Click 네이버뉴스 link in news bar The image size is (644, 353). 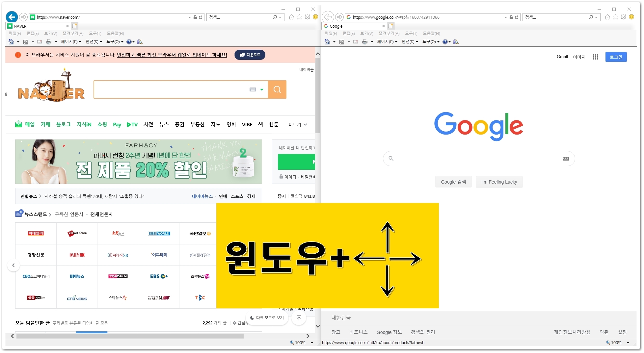(202, 196)
